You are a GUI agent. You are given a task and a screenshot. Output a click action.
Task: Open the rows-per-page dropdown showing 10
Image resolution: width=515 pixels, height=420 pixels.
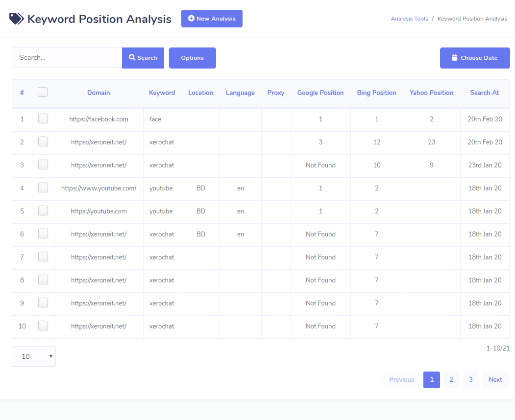pos(34,356)
